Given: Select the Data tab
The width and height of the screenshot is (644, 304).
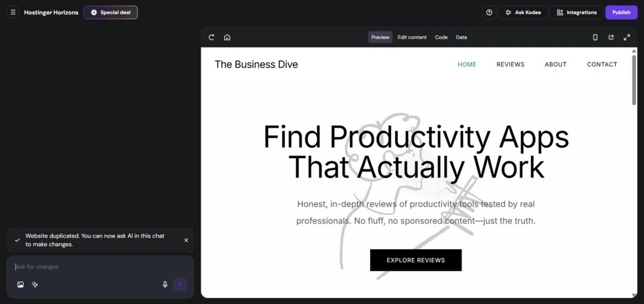Looking at the screenshot, I should point(462,37).
